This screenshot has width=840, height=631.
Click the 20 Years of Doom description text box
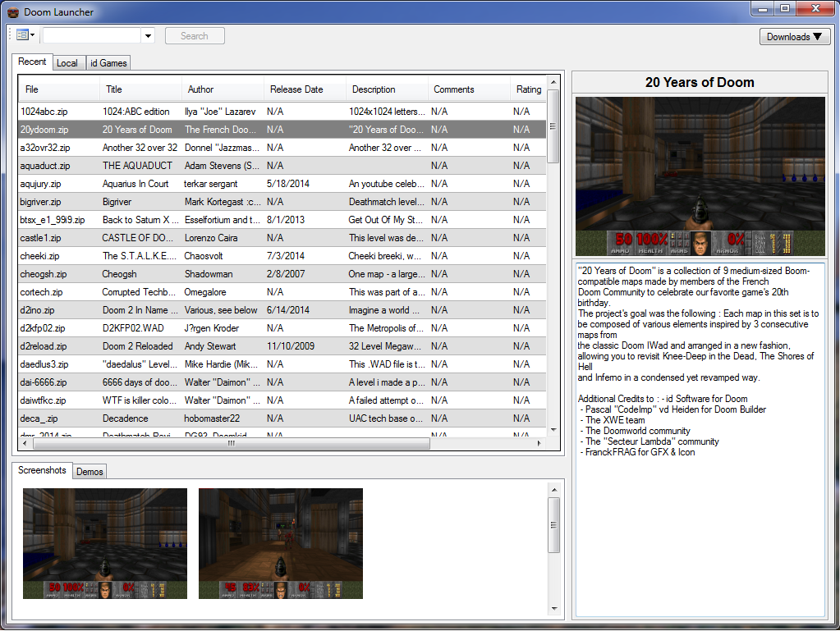click(700, 439)
